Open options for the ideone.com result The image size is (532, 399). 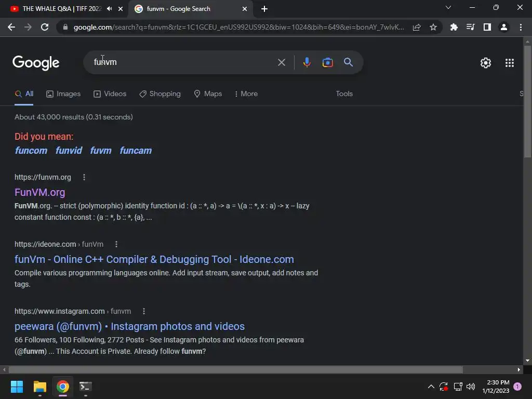point(116,244)
